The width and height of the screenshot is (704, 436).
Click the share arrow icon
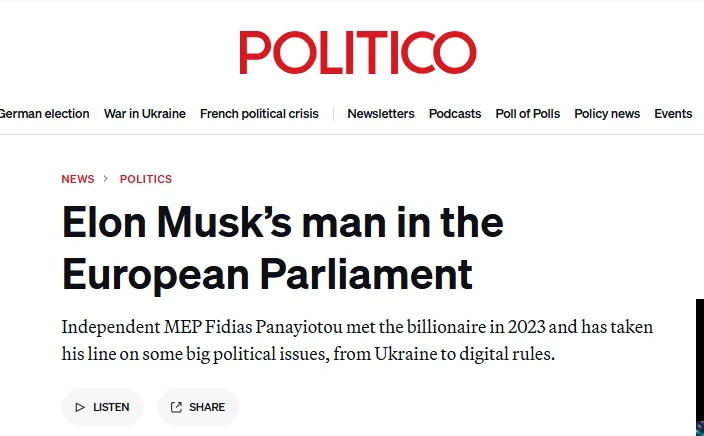pyautogui.click(x=176, y=407)
